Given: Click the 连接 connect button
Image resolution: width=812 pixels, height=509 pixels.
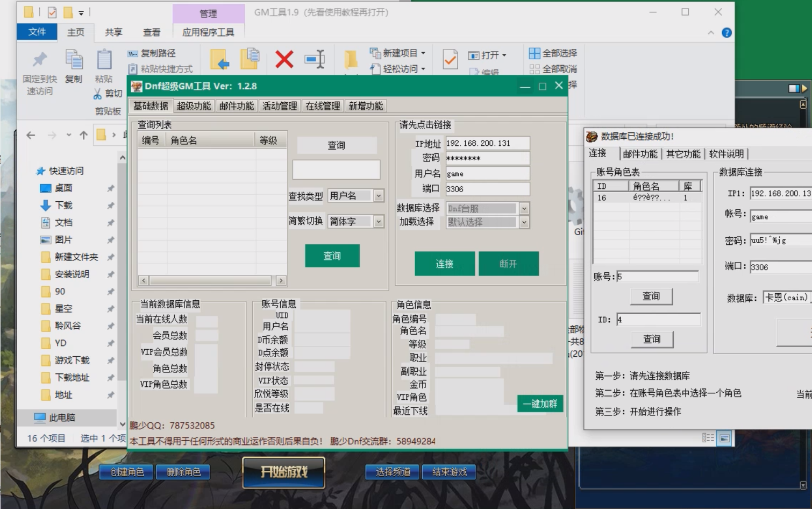Looking at the screenshot, I should coord(444,264).
